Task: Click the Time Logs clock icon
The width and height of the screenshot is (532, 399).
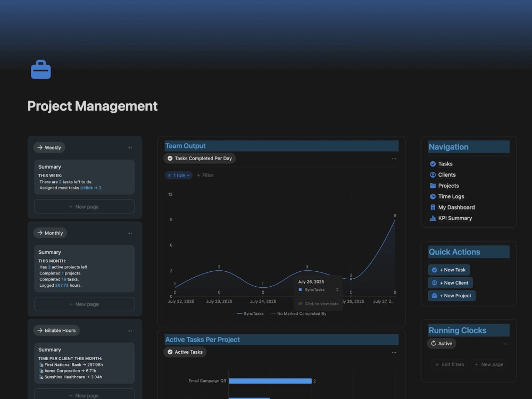Action: [x=433, y=196]
